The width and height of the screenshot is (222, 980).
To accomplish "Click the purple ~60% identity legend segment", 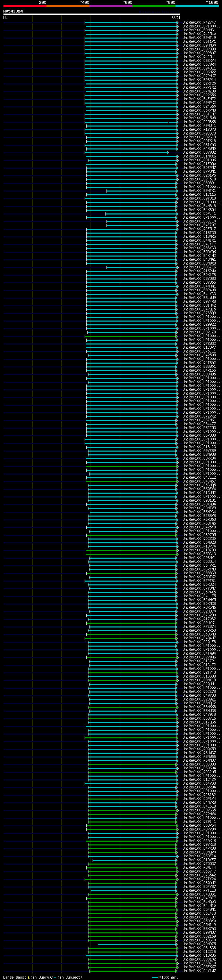I will coord(111,6).
